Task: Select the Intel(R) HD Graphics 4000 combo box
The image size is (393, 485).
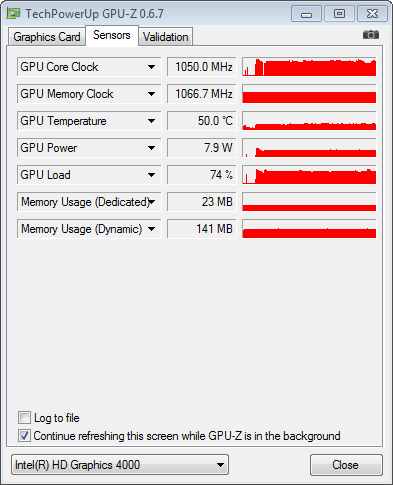Action: point(120,465)
